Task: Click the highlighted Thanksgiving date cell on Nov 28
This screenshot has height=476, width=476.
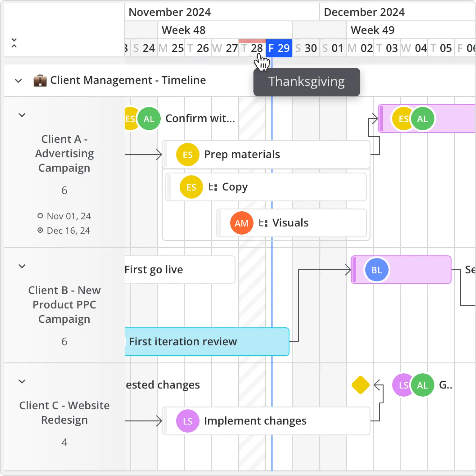Action: click(x=253, y=48)
